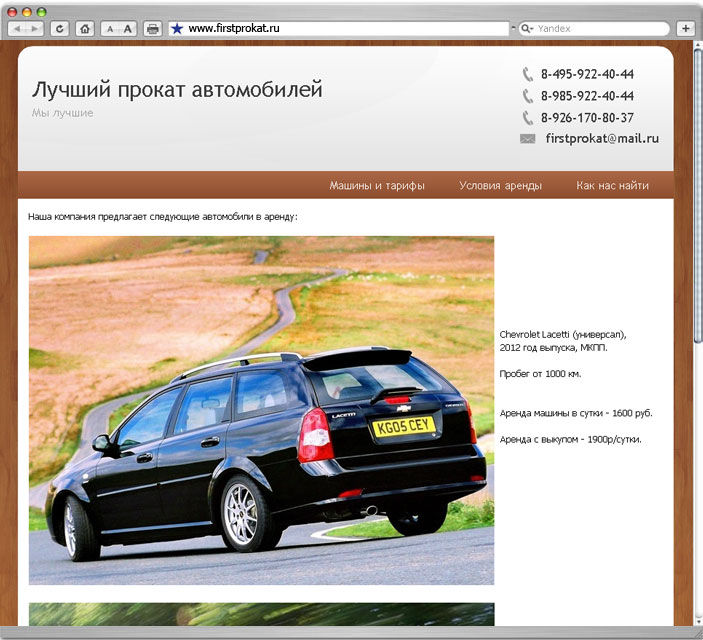Viewport: 703px width, 640px height.
Task: Click the Аренда машины в сутки 1600 руб text
Action: click(x=576, y=413)
